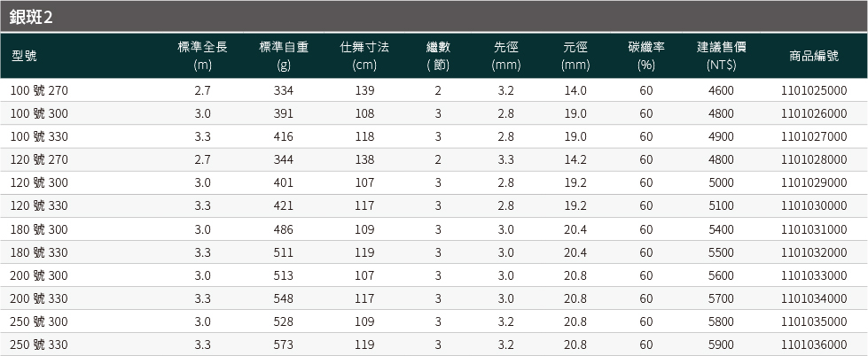Click the 繼數 (節) column header
The image size is (868, 356).
tap(438, 56)
